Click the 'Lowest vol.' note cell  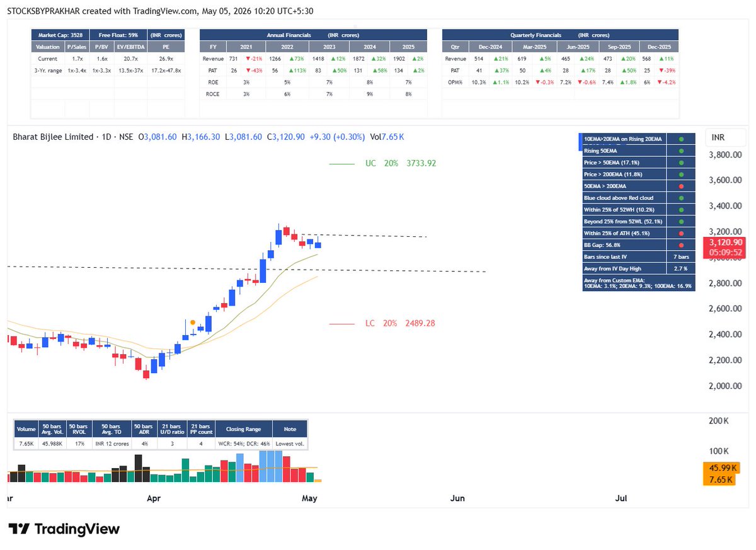click(290, 444)
